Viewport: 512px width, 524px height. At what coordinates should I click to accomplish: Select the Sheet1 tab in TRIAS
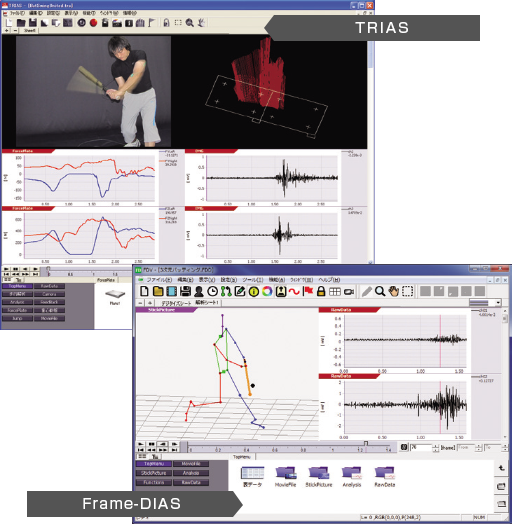(x=29, y=30)
